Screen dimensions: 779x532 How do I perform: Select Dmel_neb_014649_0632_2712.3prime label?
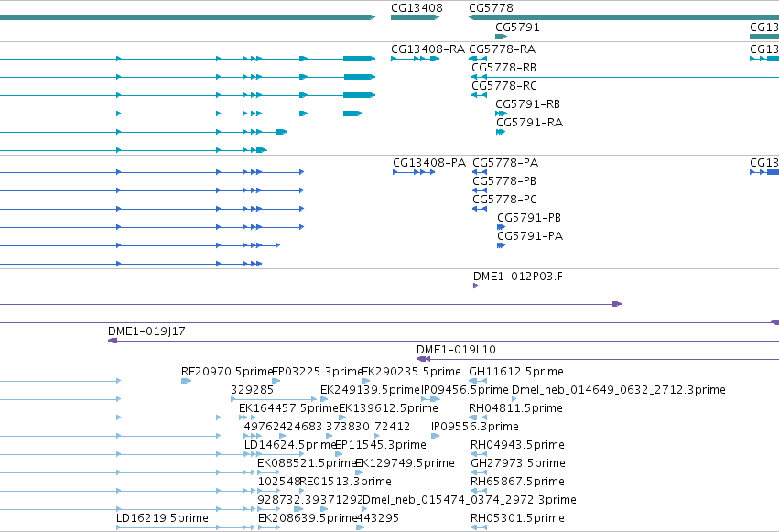click(x=619, y=390)
